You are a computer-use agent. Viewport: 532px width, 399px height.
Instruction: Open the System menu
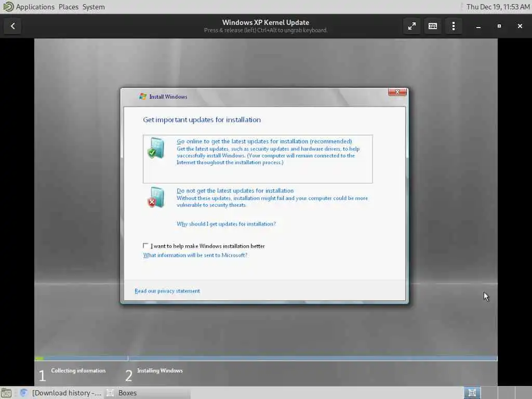point(94,7)
